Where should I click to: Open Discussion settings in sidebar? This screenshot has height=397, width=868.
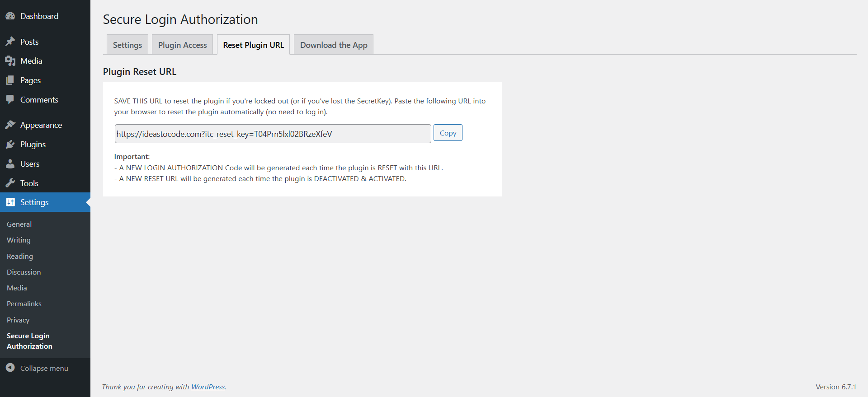click(24, 272)
